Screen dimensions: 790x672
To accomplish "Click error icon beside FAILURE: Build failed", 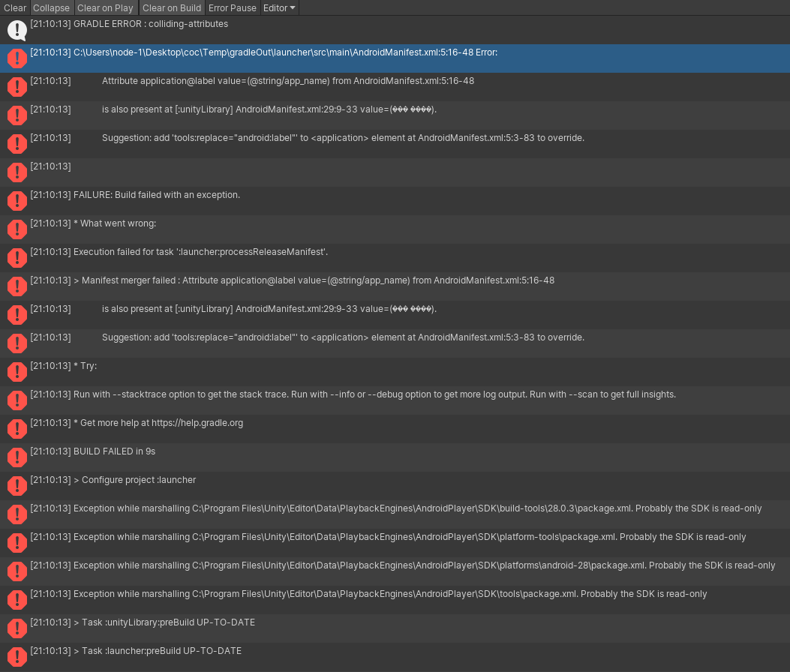I will (17, 201).
